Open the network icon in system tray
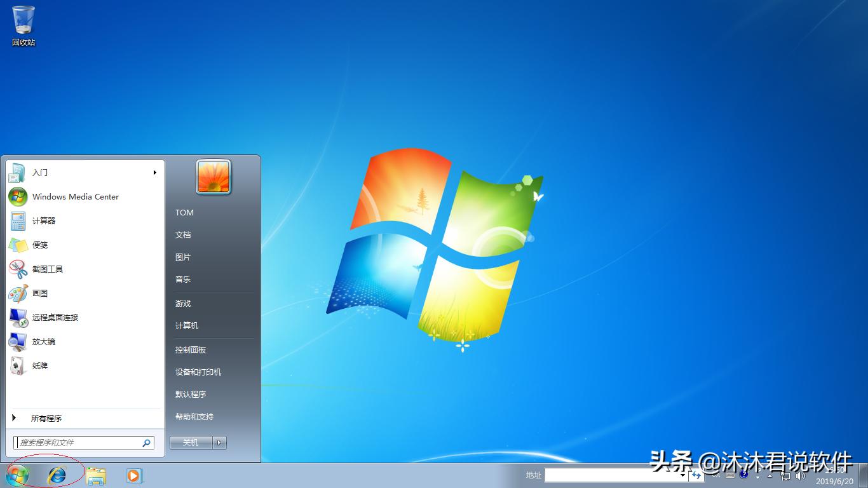This screenshot has height=488, width=868. coord(786,477)
